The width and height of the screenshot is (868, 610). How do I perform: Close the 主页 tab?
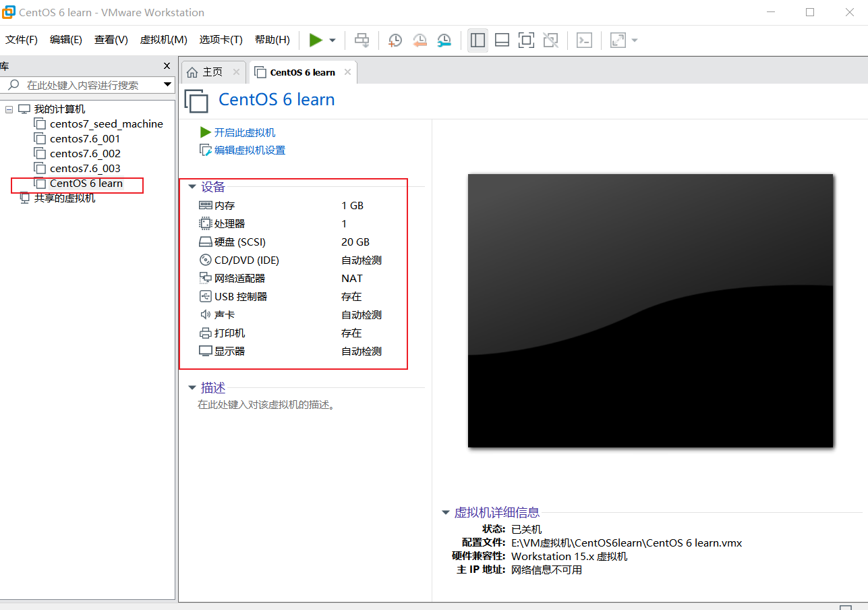point(236,72)
